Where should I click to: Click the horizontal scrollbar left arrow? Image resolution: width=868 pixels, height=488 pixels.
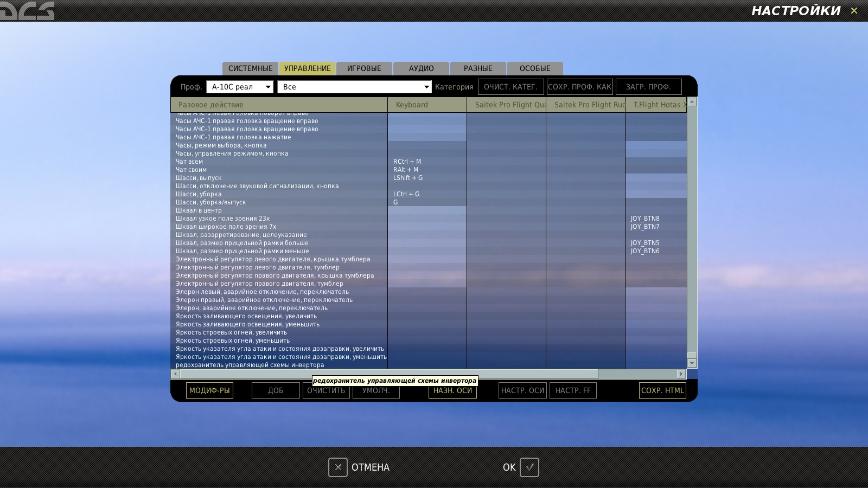175,374
